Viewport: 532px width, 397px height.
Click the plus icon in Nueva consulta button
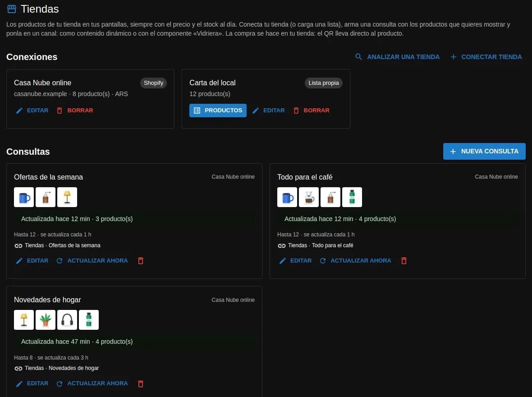tap(453, 152)
